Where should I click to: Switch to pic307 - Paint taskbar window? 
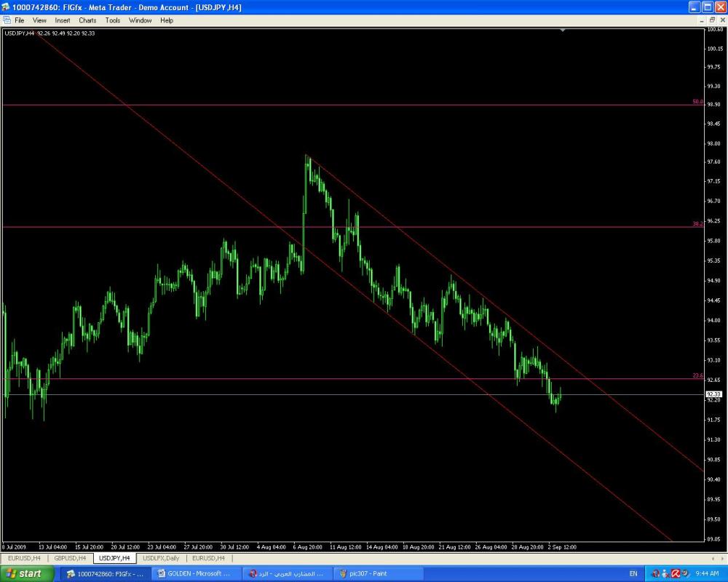377,574
